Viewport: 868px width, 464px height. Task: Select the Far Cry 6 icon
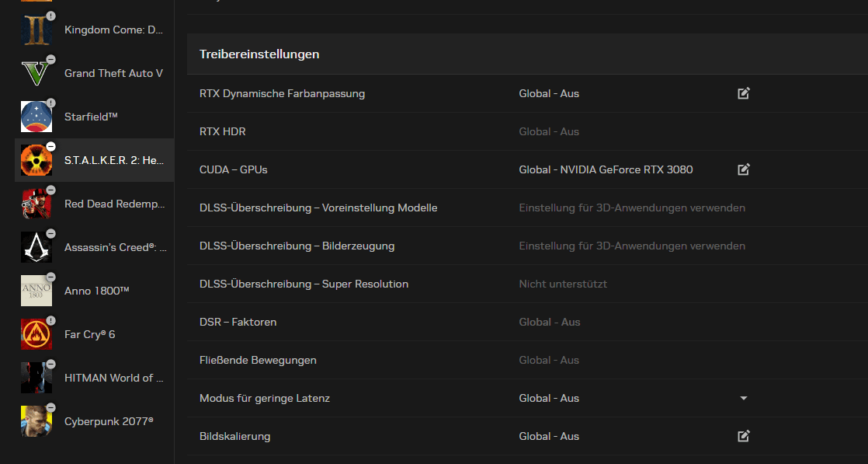tap(36, 334)
